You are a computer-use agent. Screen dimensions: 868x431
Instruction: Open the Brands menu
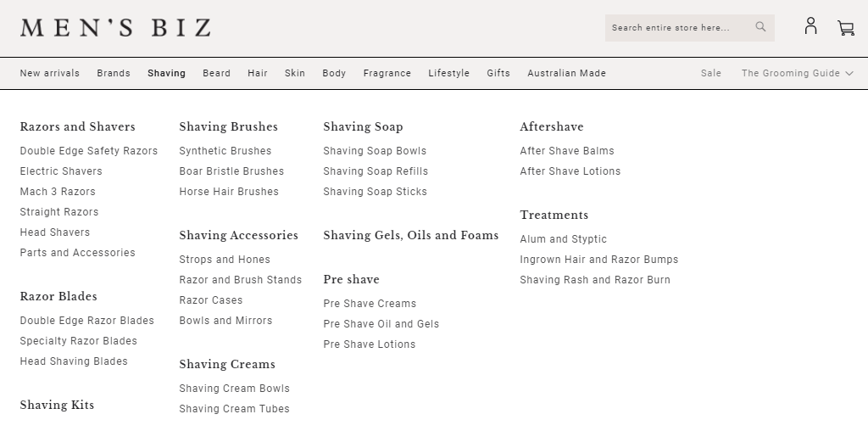[x=114, y=73]
